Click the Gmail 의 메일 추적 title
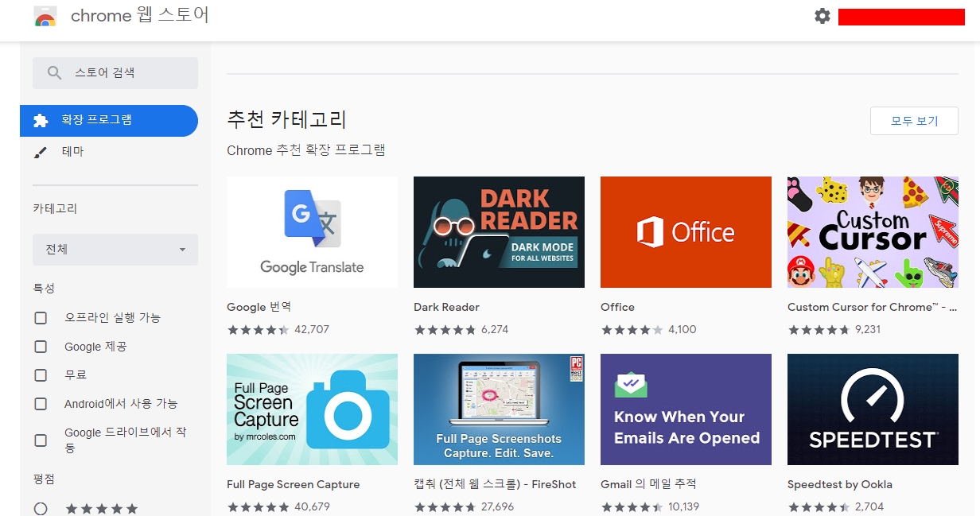This screenshot has width=980, height=516. (x=648, y=484)
